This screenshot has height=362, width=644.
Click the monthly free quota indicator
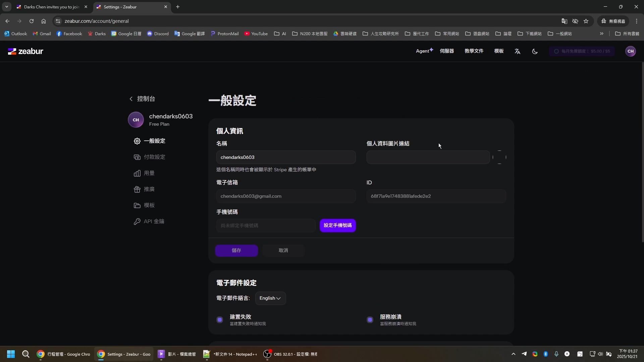click(x=582, y=51)
